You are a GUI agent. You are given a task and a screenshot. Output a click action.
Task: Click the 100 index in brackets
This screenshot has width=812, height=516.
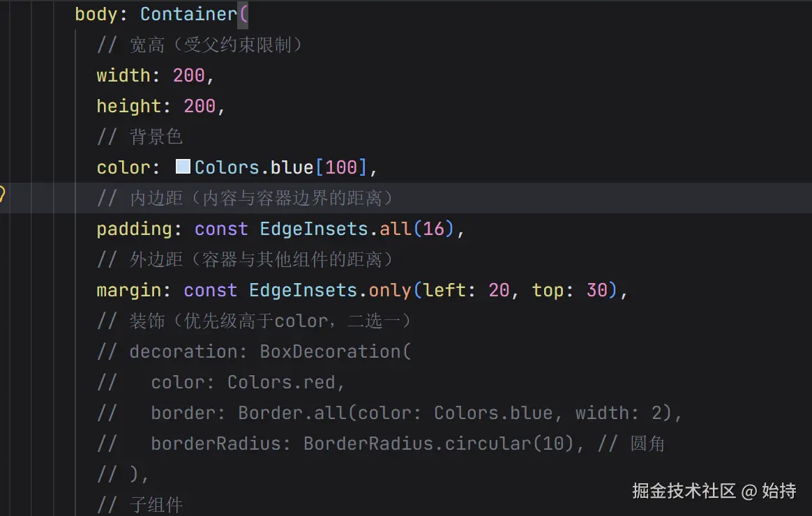[x=341, y=167]
